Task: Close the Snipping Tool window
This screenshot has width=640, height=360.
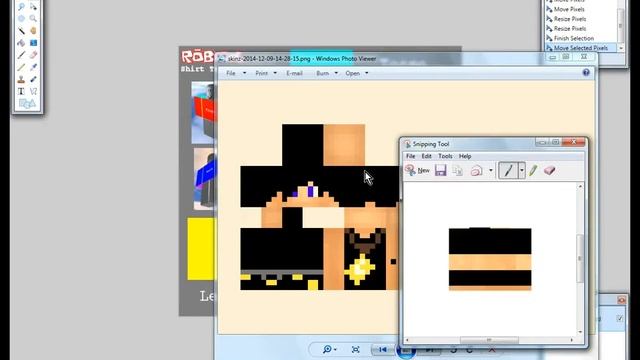Action: (x=574, y=142)
